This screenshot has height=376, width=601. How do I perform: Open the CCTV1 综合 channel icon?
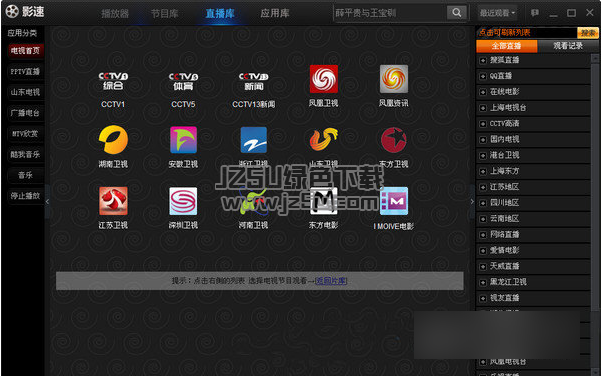tap(113, 81)
